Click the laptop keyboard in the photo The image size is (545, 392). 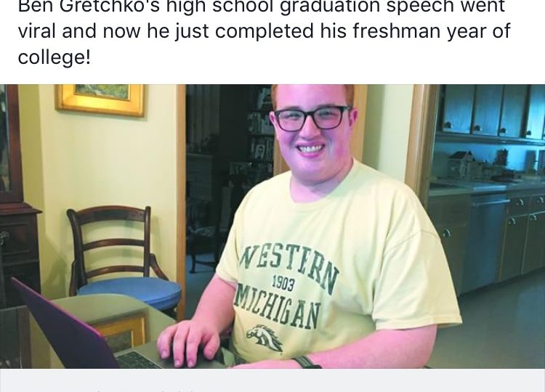point(139,360)
